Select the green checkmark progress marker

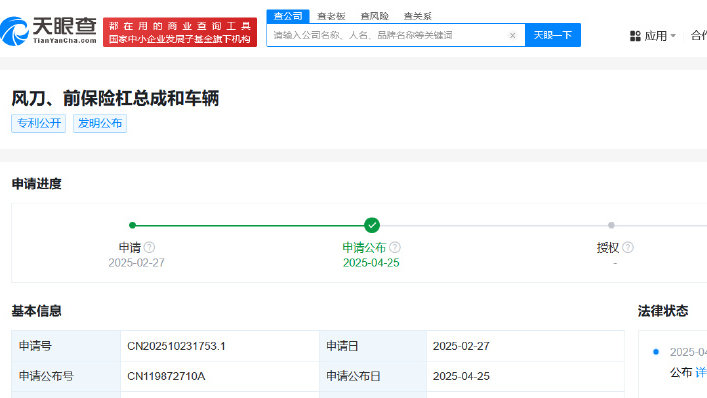(372, 225)
